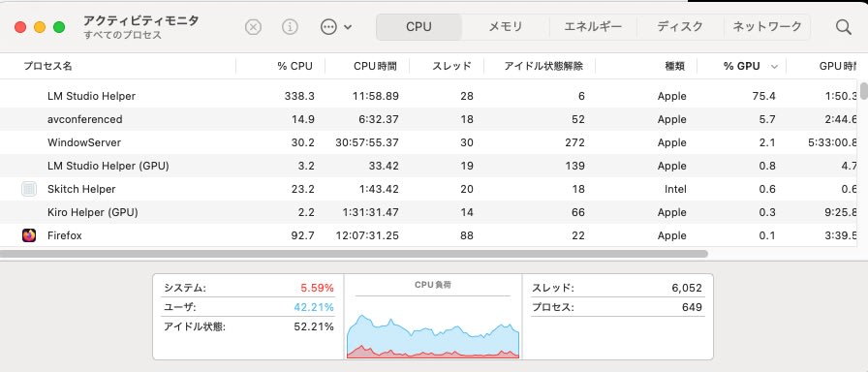Open the more options ellipsis menu
This screenshot has height=372, width=868.
[x=336, y=26]
